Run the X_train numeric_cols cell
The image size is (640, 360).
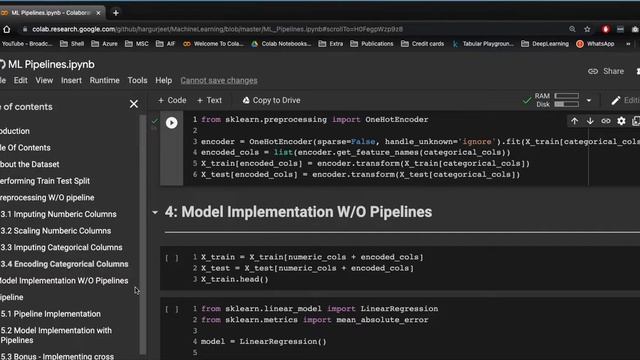[171, 258]
